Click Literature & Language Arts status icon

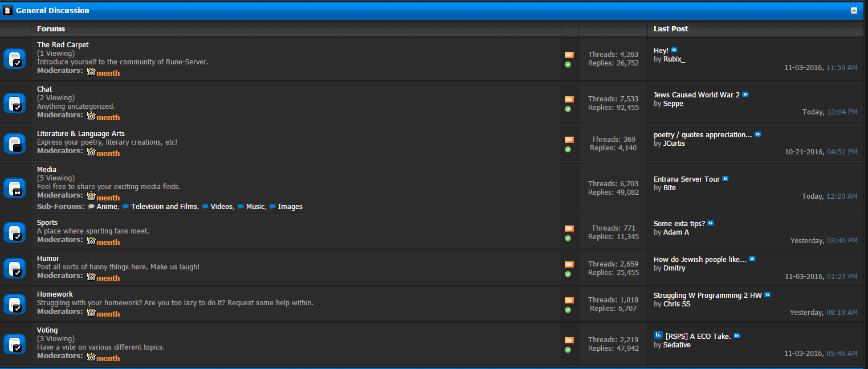click(x=15, y=143)
